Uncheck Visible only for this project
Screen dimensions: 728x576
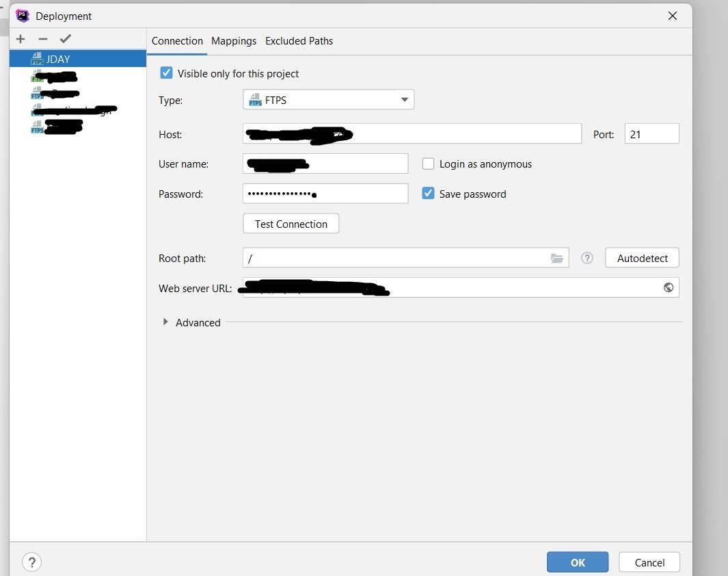(x=166, y=73)
